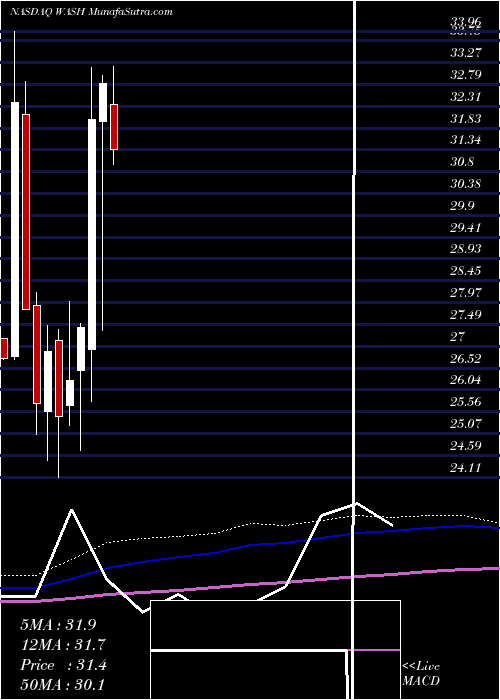Click the 30.8 price axis label

(x=462, y=162)
